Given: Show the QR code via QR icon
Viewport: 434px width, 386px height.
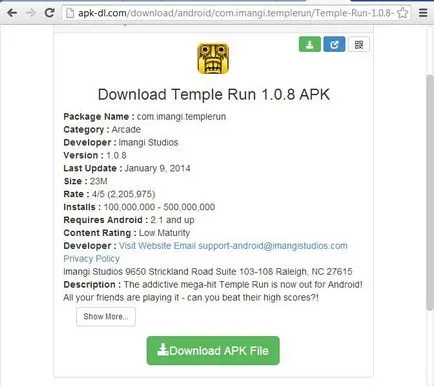Looking at the screenshot, I should coord(359,44).
